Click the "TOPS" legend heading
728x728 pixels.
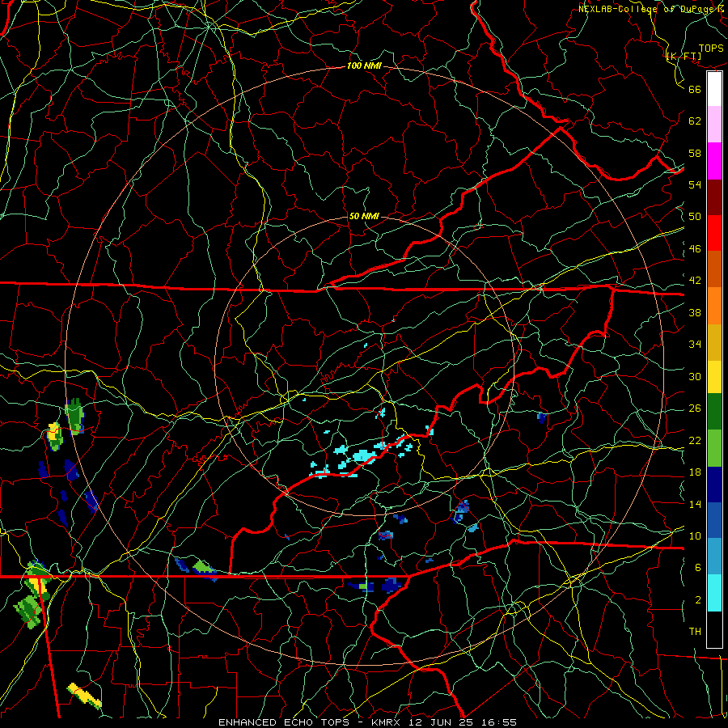pos(711,49)
